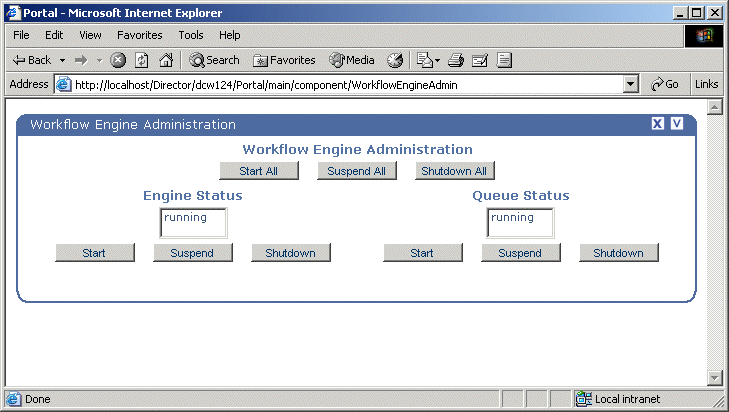The height and width of the screenshot is (412, 729).
Task: Click the Engine Status heading
Action: (193, 195)
